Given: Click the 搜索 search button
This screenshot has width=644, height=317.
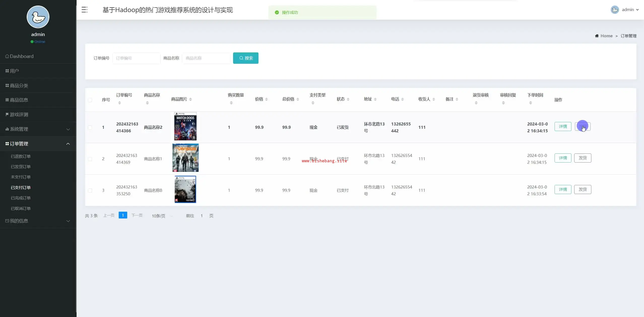Looking at the screenshot, I should (x=246, y=58).
